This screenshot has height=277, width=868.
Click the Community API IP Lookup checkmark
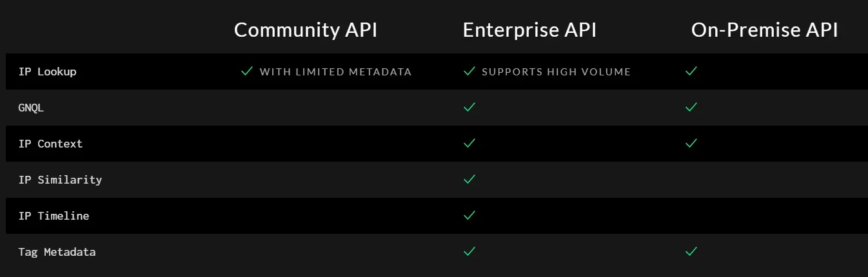tap(246, 72)
